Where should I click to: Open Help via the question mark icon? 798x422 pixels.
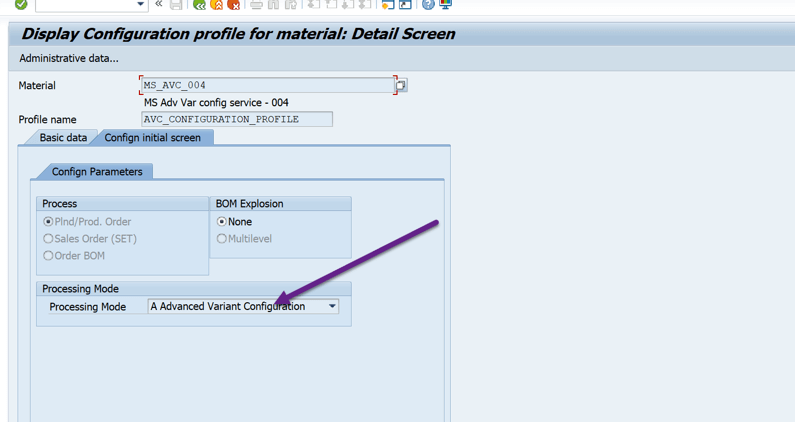pyautogui.click(x=428, y=5)
